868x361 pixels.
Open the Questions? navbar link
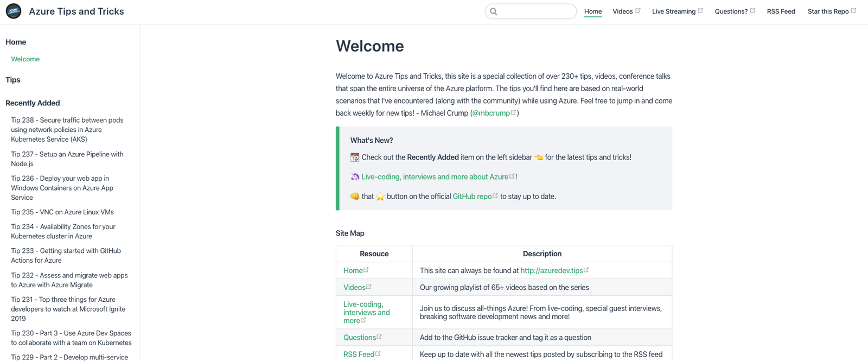click(731, 11)
